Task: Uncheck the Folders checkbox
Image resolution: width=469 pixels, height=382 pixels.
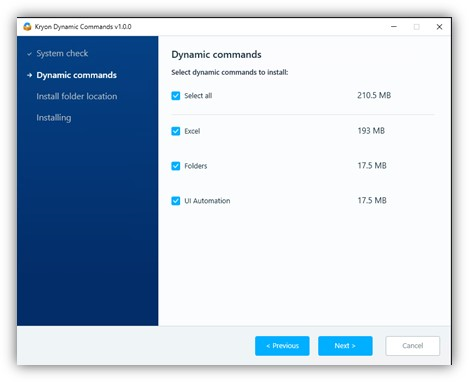Action: click(176, 166)
